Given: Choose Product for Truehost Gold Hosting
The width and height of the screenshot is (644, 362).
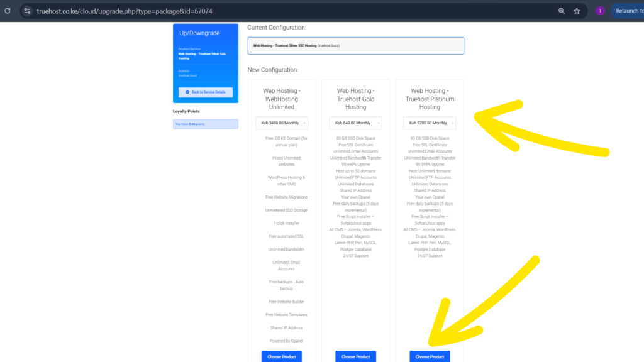Looking at the screenshot, I should (x=356, y=357).
